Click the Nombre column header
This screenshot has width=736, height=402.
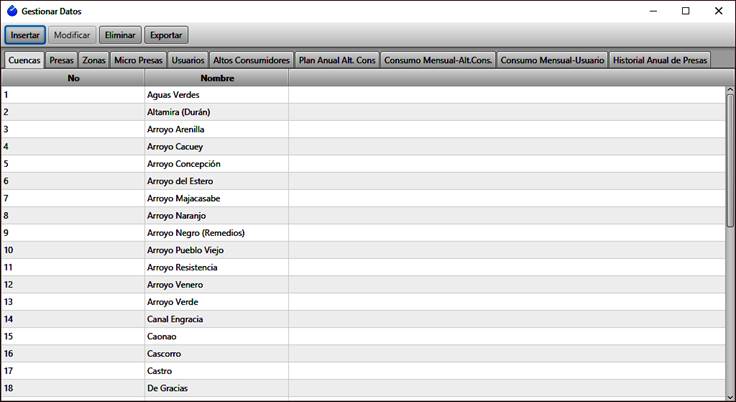click(x=216, y=77)
